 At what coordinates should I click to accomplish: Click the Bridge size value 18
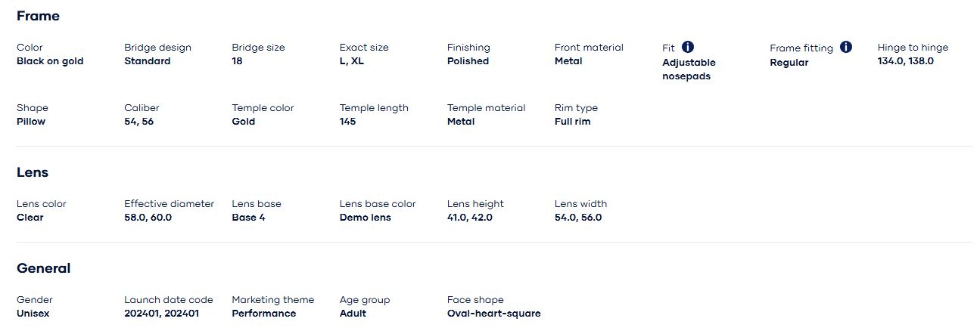[237, 61]
